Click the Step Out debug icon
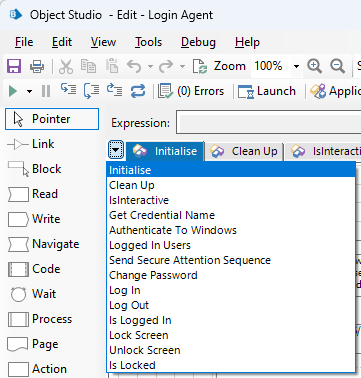Screen dimensions: 361x378 click(114, 90)
